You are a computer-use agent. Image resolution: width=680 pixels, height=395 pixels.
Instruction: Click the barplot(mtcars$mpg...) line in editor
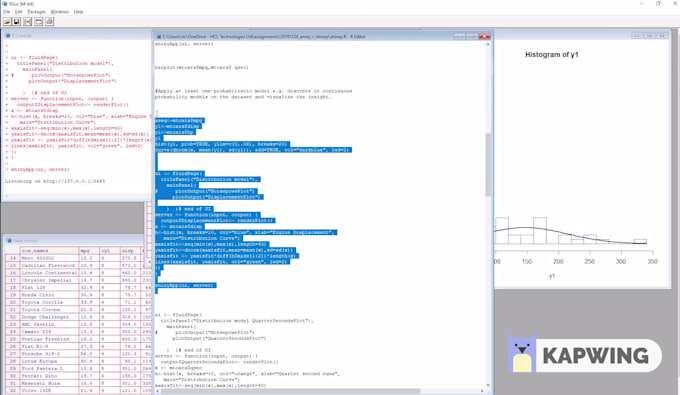coord(202,68)
